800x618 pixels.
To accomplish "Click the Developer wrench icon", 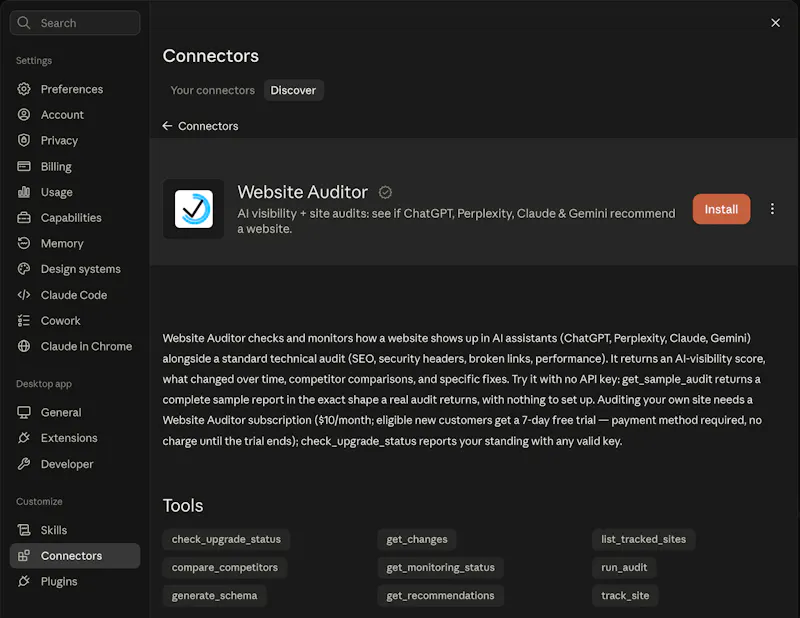I will (23, 464).
